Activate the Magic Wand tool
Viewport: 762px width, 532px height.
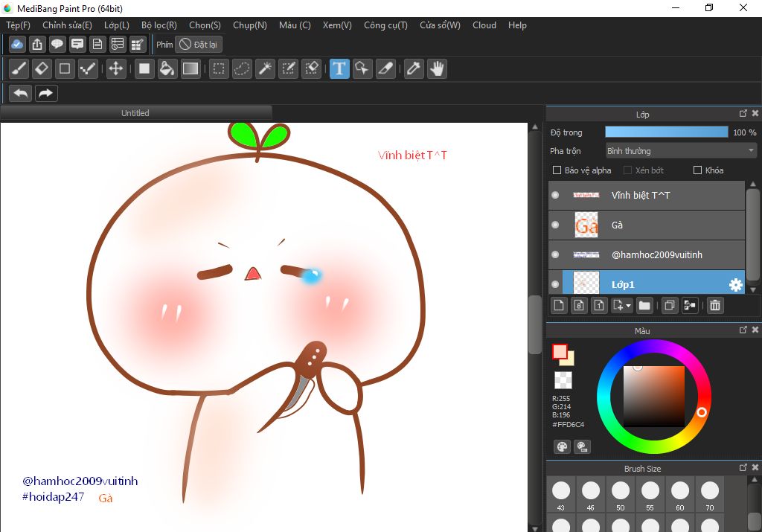[265, 69]
